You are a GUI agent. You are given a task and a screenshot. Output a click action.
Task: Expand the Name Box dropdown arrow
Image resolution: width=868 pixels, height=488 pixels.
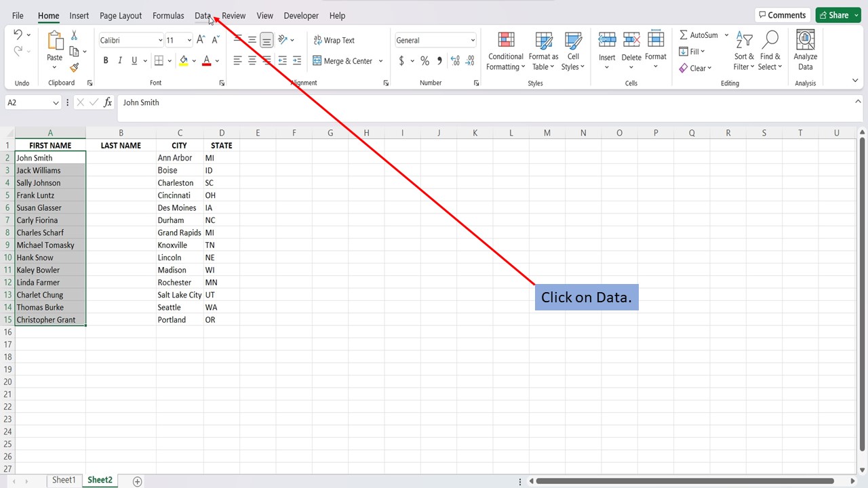click(56, 103)
